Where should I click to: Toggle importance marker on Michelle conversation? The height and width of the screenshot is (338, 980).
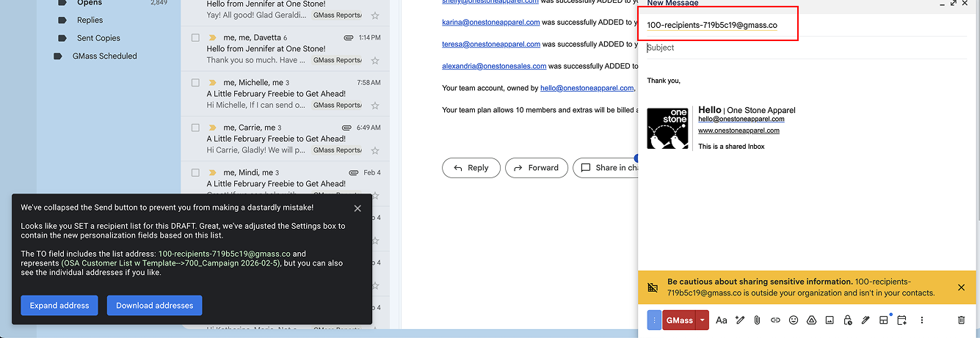[213, 83]
